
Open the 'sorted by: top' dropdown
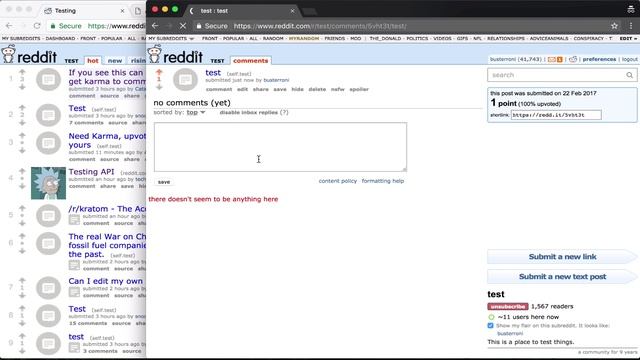pyautogui.click(x=196, y=112)
